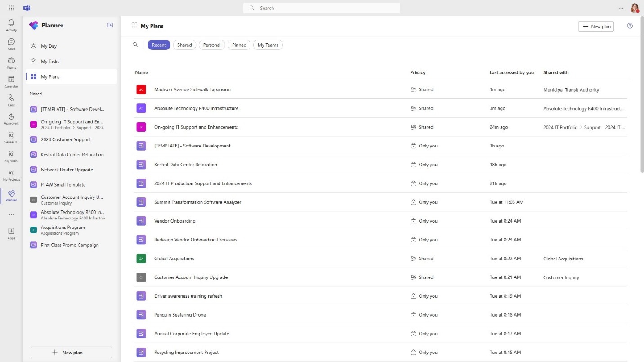644x362 pixels.
Task: Click the Global Acquisitions green GA icon
Action: (x=141, y=259)
